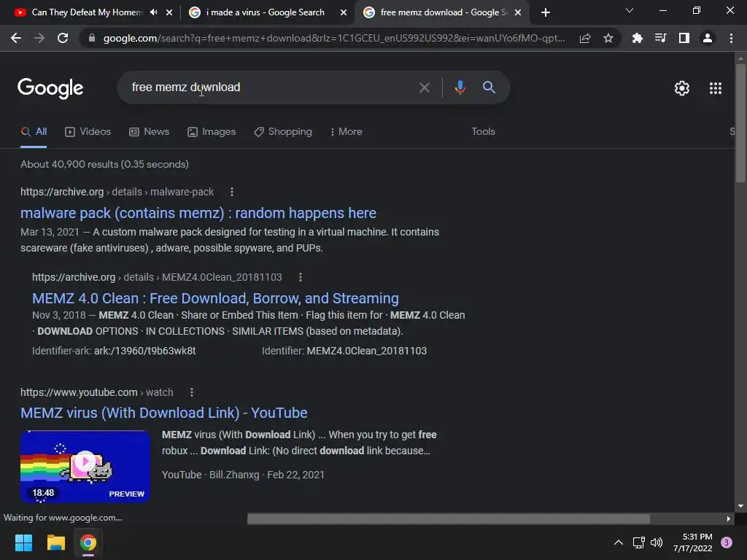
Task: Click the address bar URL
Action: (334, 38)
